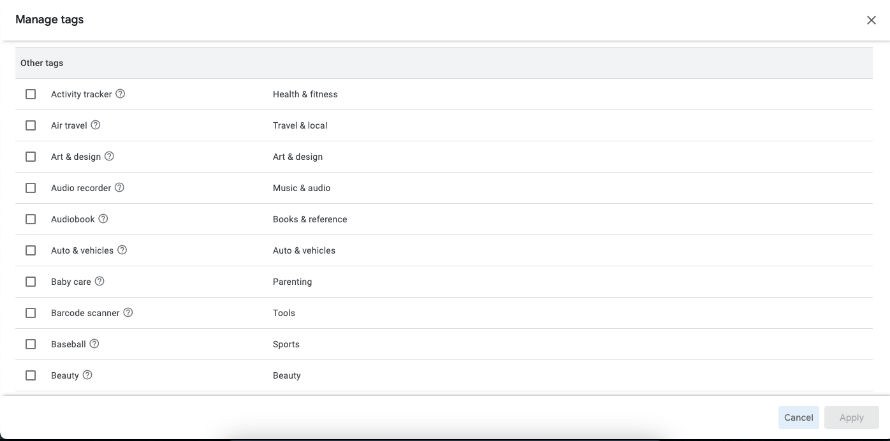The height and width of the screenshot is (441, 890).
Task: Click help icon next to Activity tracker
Action: click(x=121, y=94)
